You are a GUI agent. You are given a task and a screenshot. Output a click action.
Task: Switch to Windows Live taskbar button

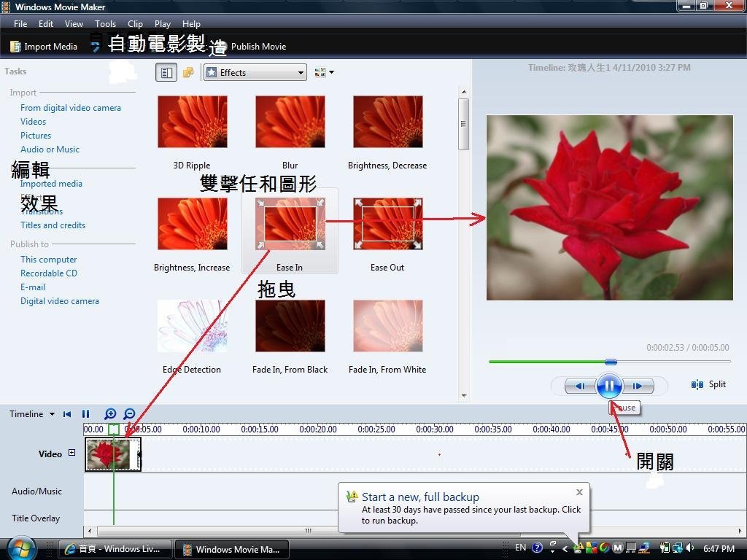tap(115, 549)
